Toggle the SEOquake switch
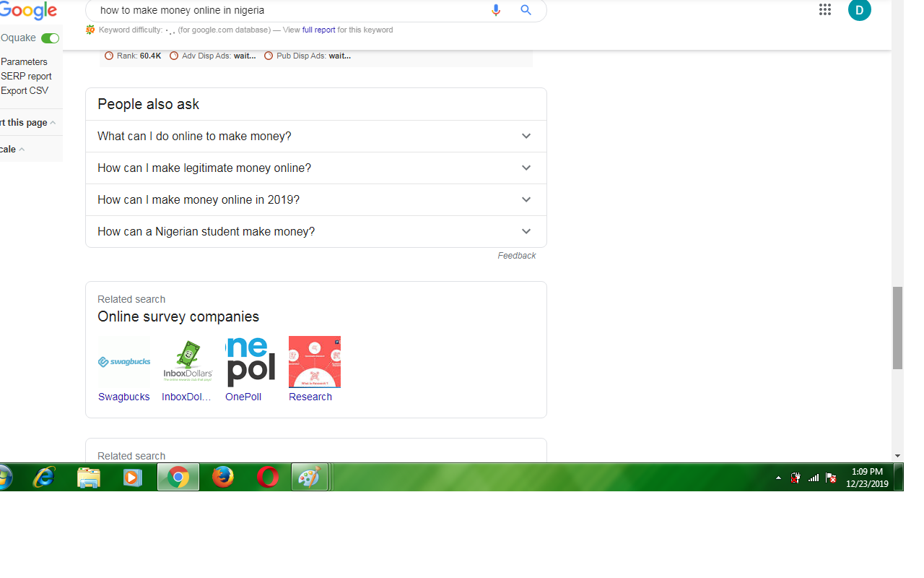The height and width of the screenshot is (578, 924). coord(50,38)
